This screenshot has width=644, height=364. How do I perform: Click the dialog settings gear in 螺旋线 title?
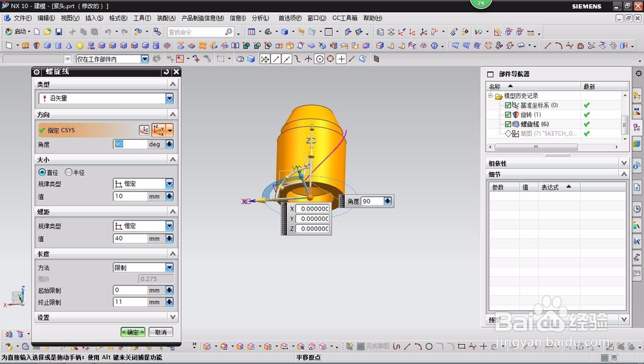37,72
